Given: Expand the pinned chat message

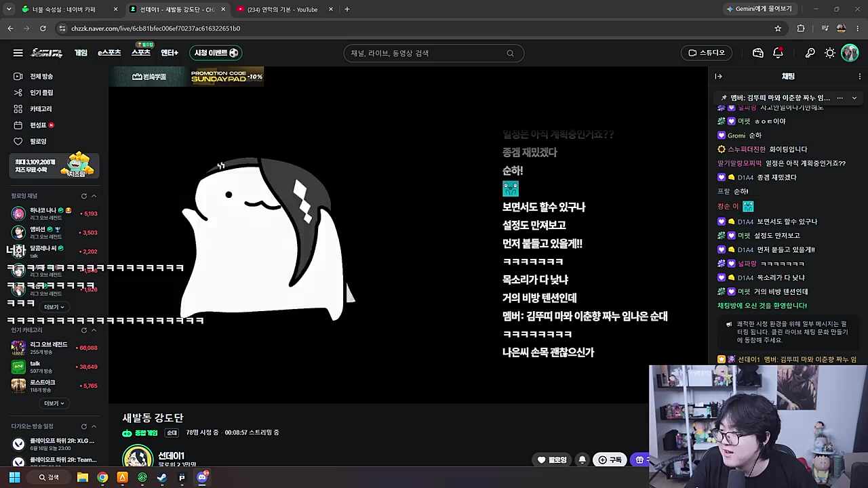Looking at the screenshot, I should [x=854, y=98].
